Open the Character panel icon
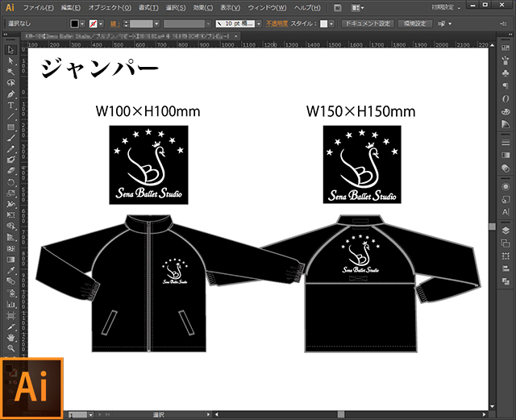516x420 pixels. (506, 212)
